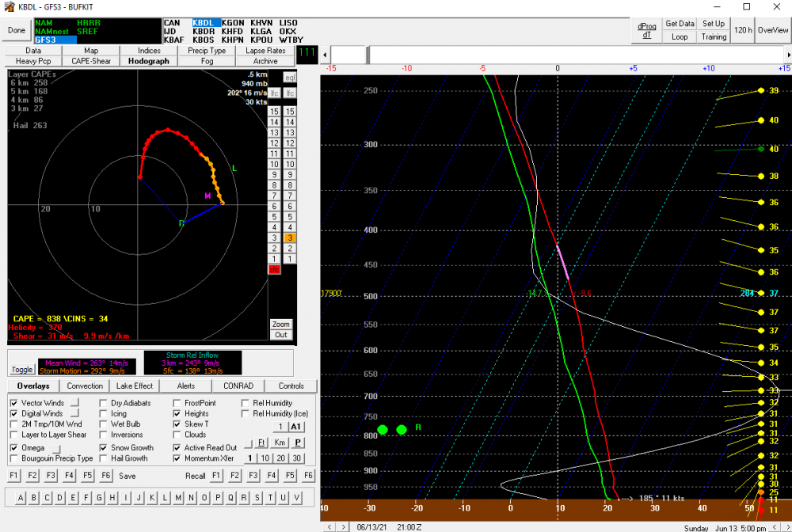
Task: Switch to the Lapse Rates tab
Action: (265, 51)
